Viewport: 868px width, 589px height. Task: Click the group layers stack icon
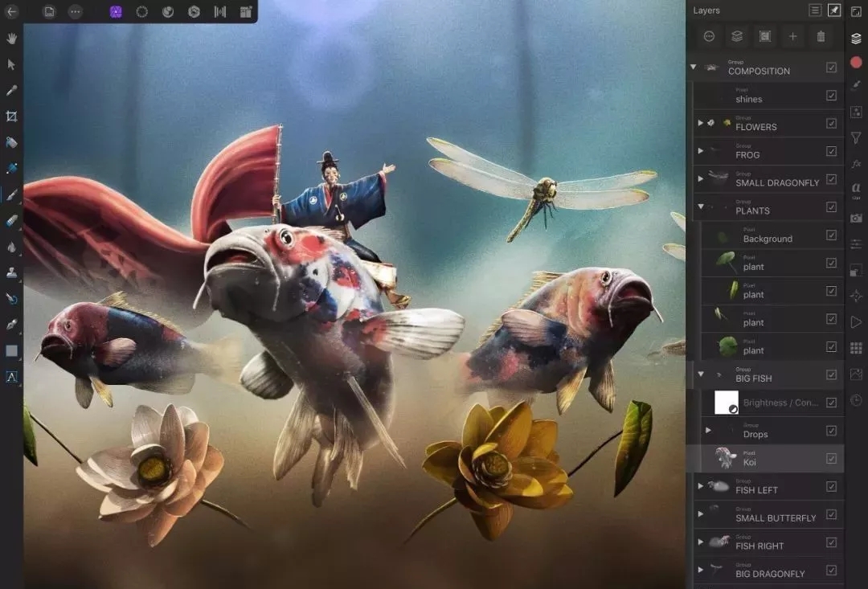coord(737,36)
